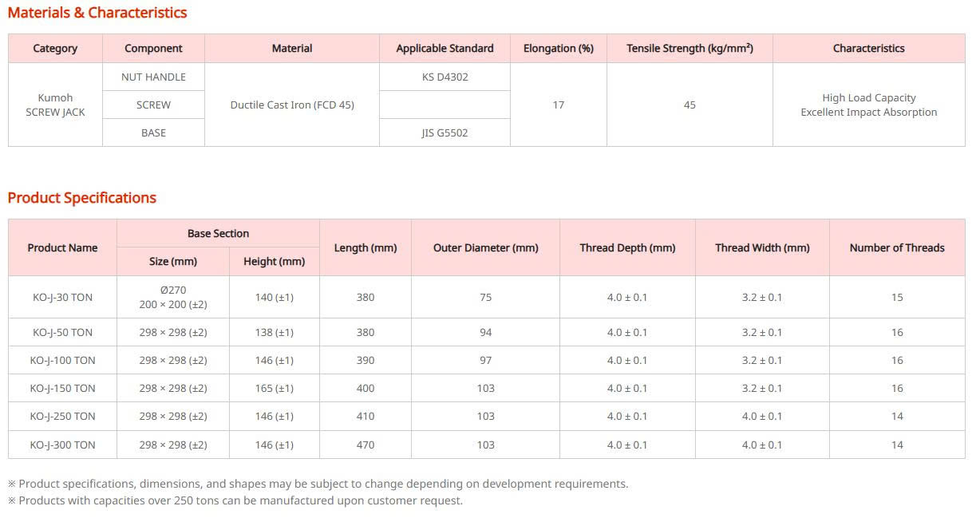Select the KO-J-250 TON product name

point(62,416)
